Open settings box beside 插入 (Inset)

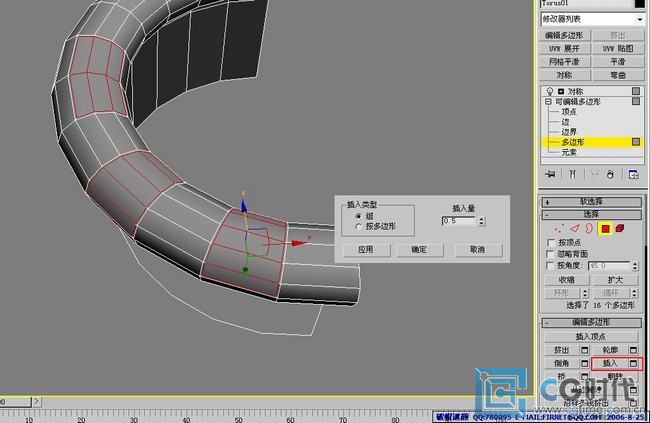coord(633,363)
